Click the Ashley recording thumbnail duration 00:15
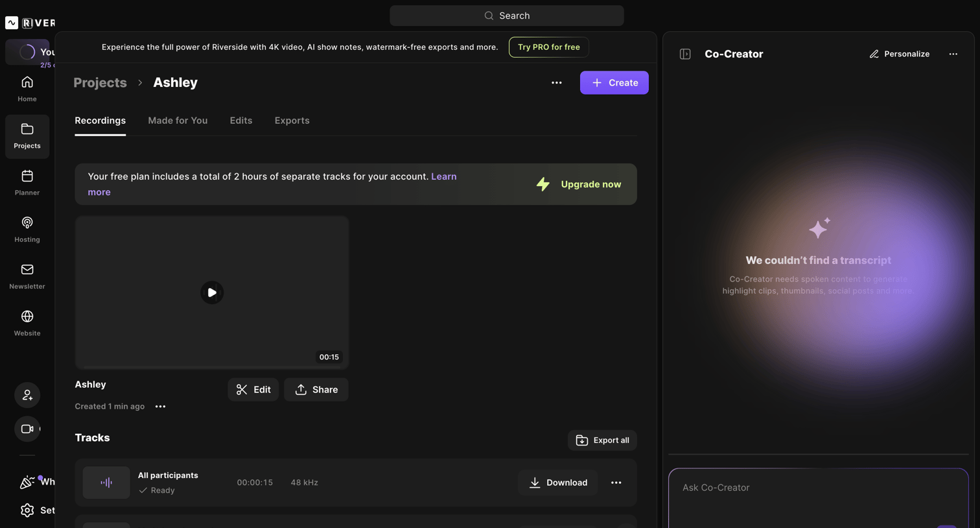 (329, 357)
